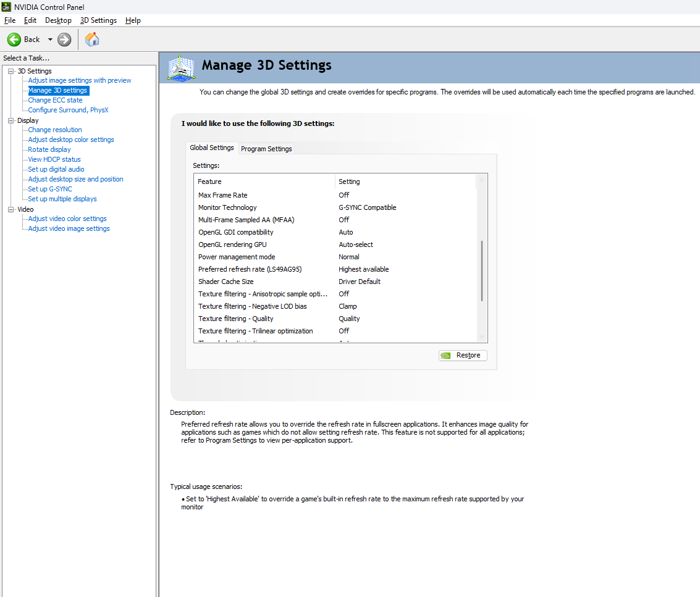This screenshot has width=700, height=597.
Task: Open Configure Surround, PhysX
Action: 68,110
